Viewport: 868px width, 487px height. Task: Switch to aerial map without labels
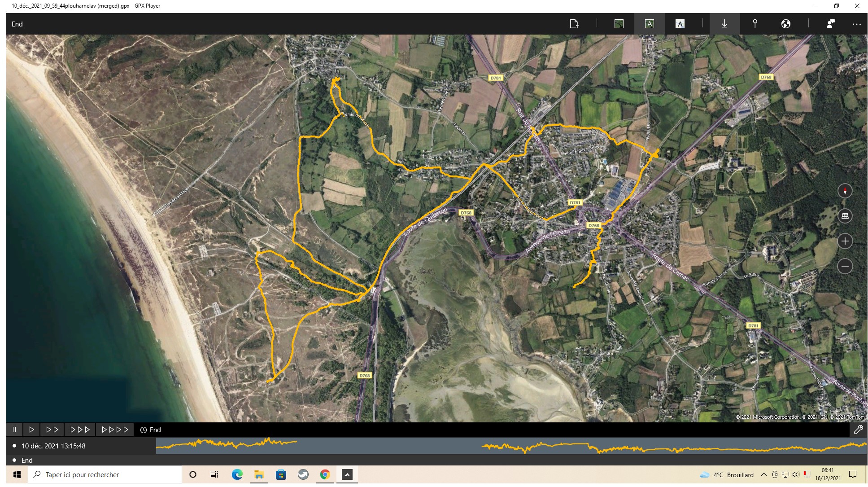point(619,24)
